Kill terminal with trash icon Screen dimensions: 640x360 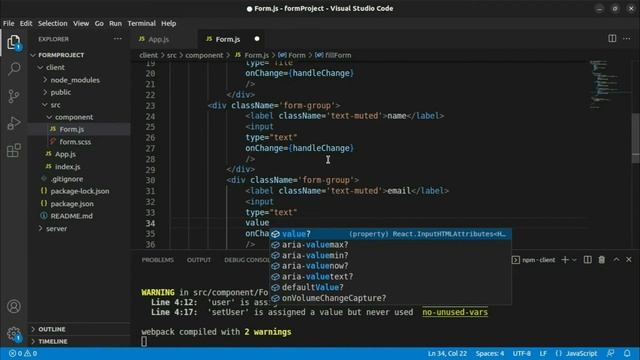(601, 260)
